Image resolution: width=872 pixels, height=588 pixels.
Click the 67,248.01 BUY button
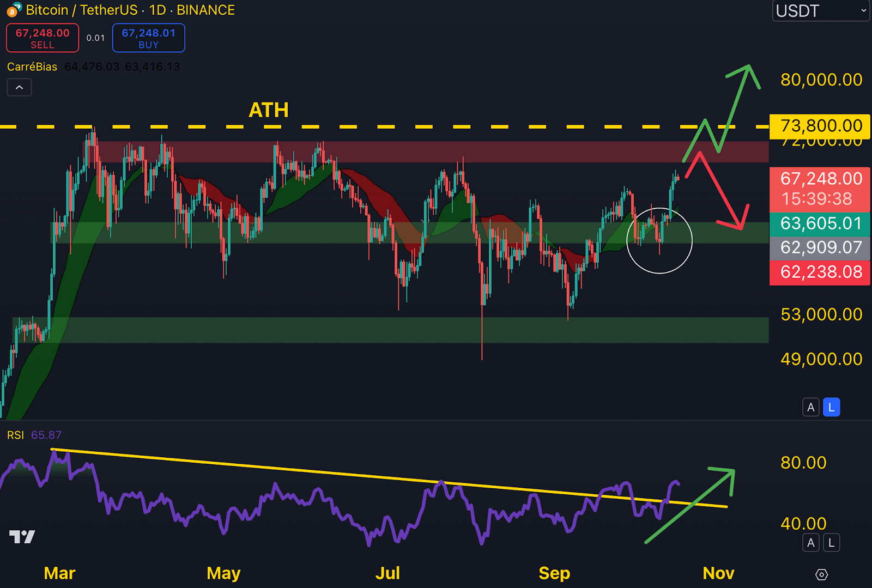[x=149, y=38]
